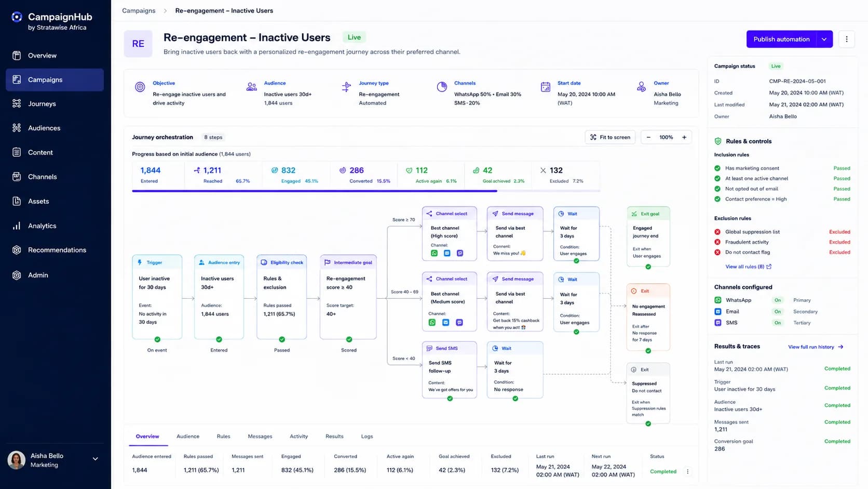
Task: Click the Publish automation button
Action: click(781, 39)
